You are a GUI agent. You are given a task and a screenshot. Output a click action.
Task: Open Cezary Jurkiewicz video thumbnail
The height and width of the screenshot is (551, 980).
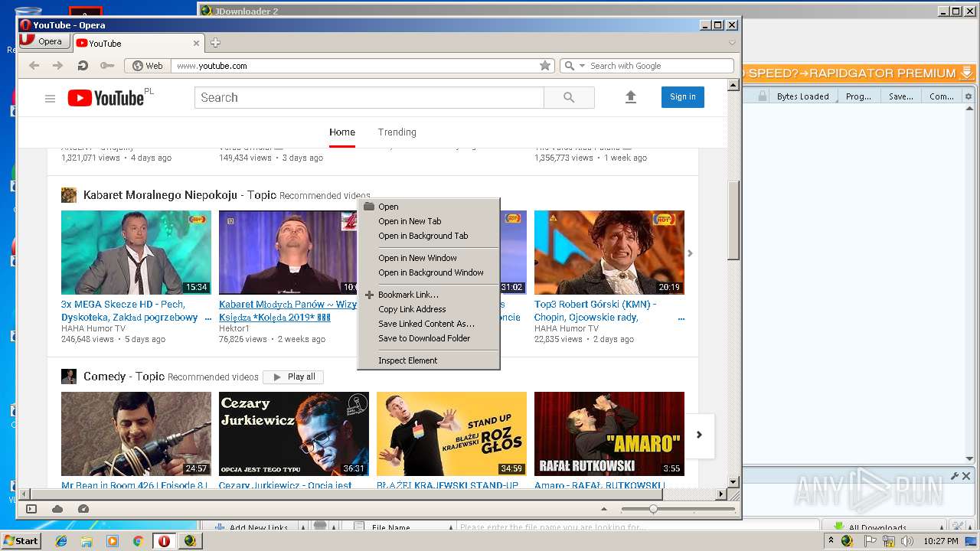click(294, 434)
